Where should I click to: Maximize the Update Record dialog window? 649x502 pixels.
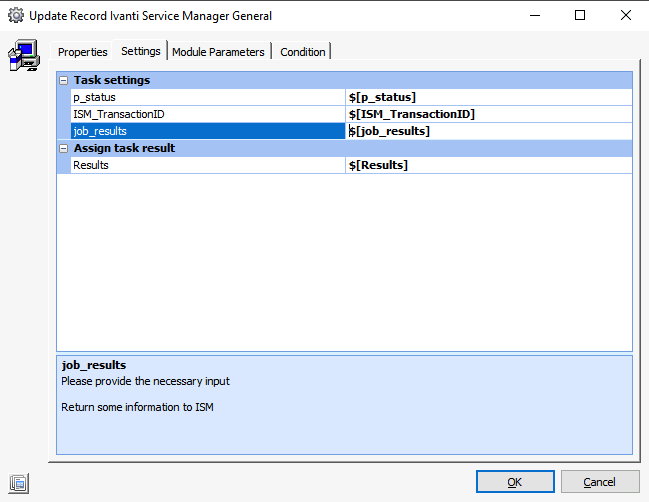point(580,15)
